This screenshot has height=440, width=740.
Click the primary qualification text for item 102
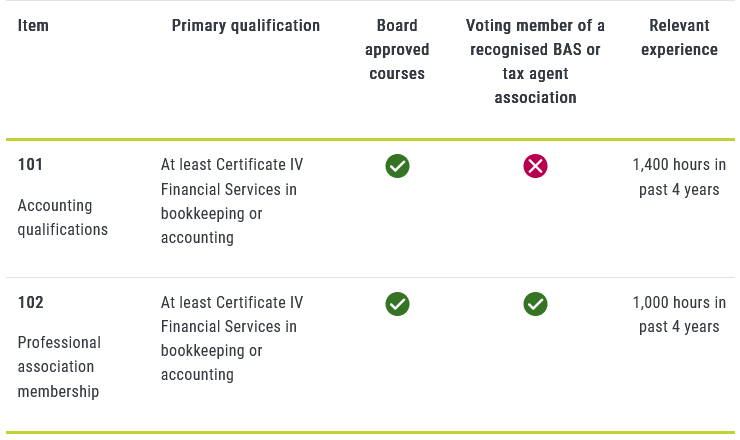click(x=231, y=339)
